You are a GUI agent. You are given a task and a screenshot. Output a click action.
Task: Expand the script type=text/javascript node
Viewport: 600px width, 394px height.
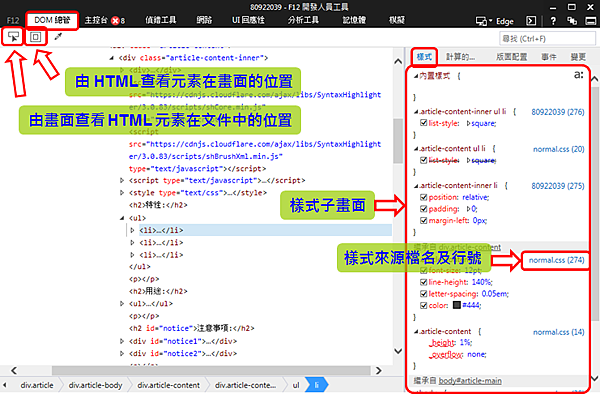click(122, 180)
